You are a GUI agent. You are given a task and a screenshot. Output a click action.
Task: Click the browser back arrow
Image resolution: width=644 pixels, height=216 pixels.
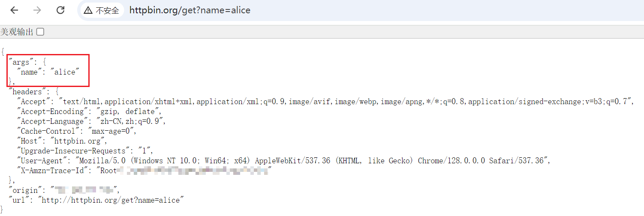point(14,10)
